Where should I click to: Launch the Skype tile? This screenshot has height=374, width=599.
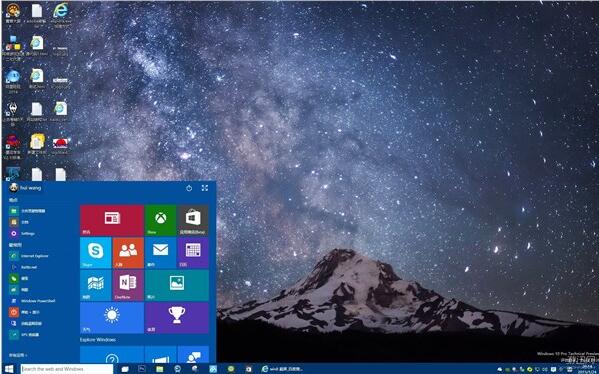pyautogui.click(x=96, y=253)
